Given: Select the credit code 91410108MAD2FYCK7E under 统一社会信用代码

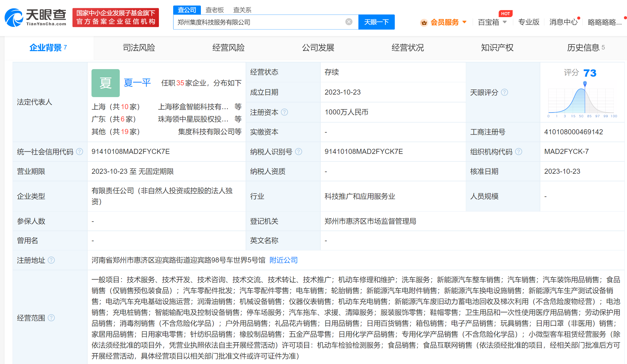Looking at the screenshot, I should (x=131, y=152).
